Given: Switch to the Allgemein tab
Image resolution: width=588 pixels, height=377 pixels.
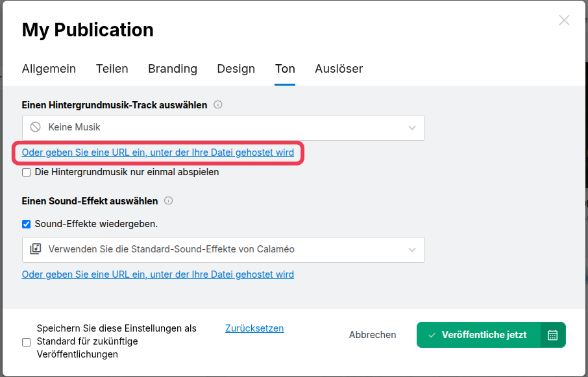Looking at the screenshot, I should tap(49, 69).
